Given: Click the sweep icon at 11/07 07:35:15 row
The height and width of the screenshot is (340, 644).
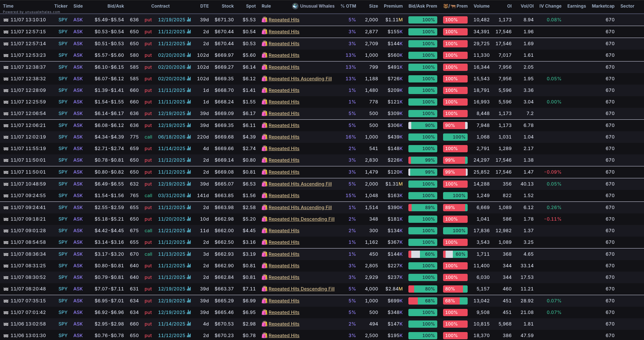Looking at the screenshot, I should click(6, 301).
